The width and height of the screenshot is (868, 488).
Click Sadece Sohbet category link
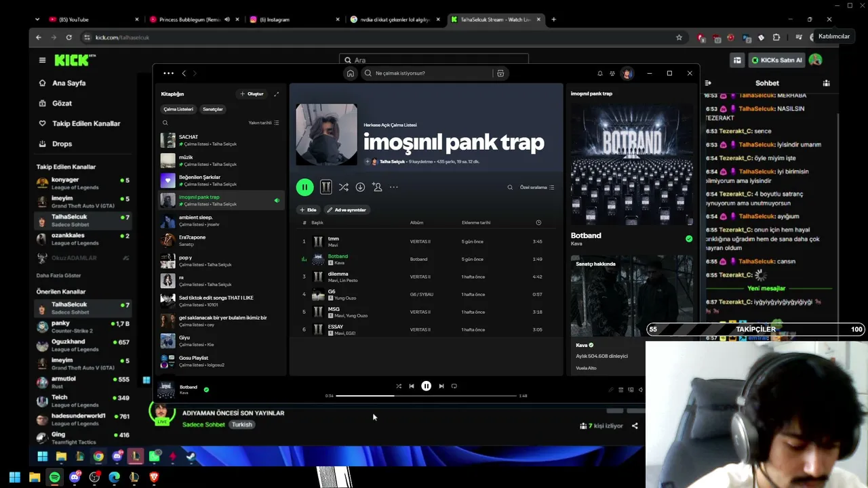pos(203,424)
